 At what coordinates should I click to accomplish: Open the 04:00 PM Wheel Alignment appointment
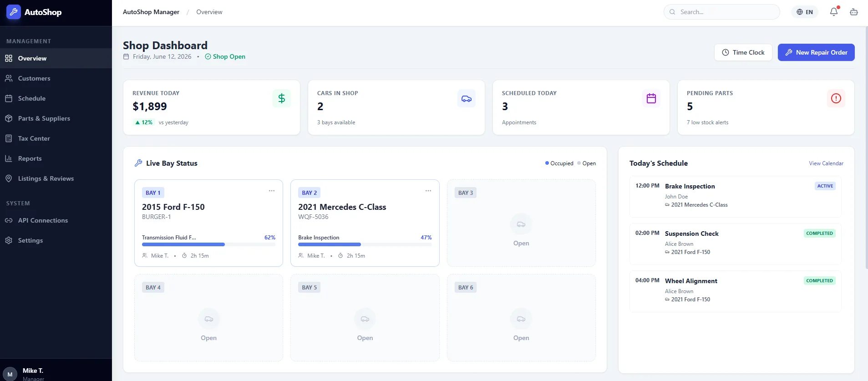click(736, 291)
